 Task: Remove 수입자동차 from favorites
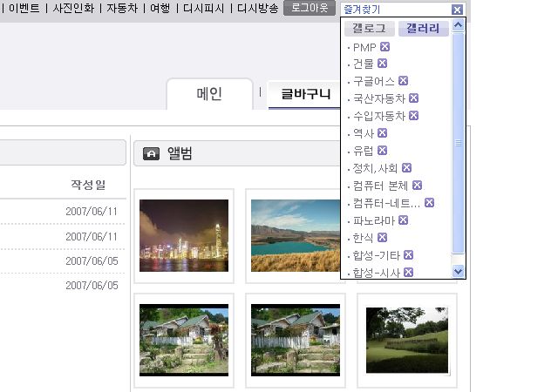413,116
